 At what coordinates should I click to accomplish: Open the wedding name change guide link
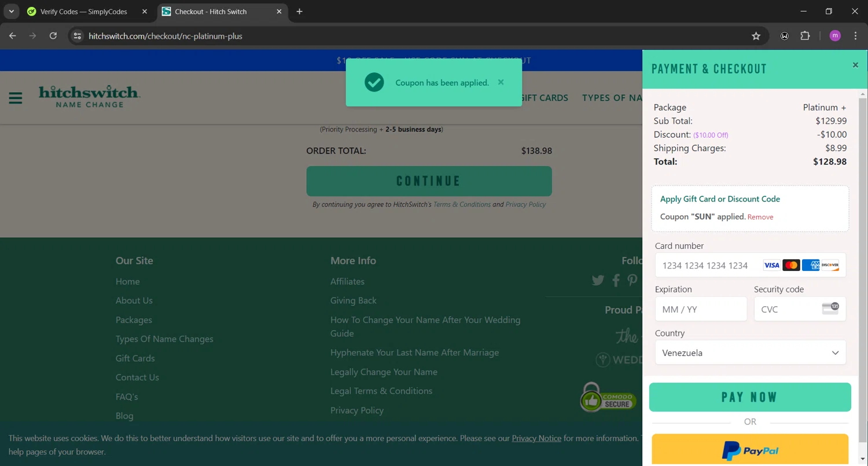point(425,326)
